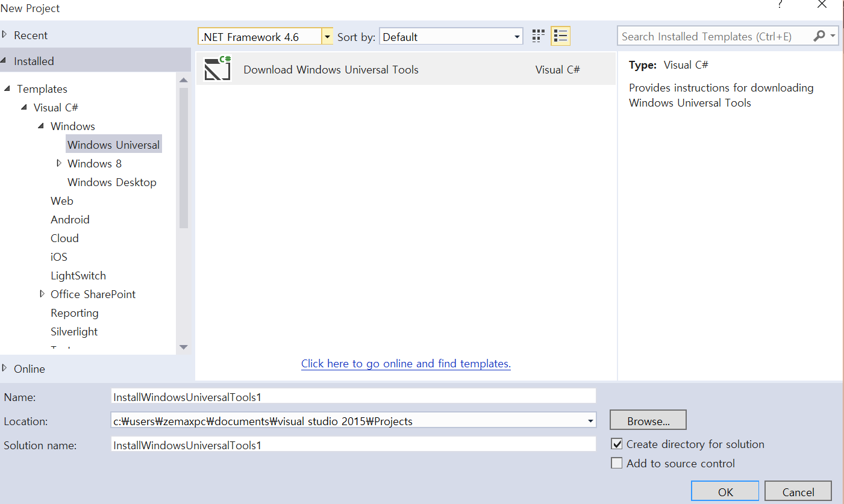Confirm with the OK button

click(725, 491)
